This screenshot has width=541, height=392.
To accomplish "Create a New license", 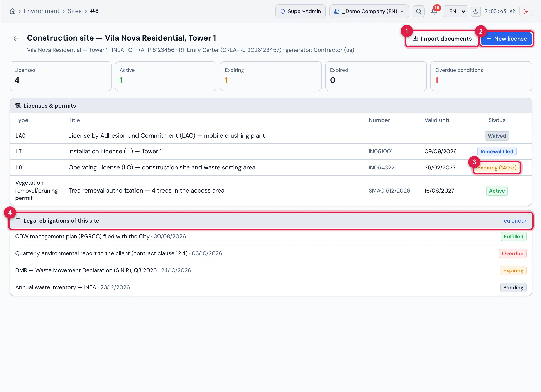I will 506,39.
